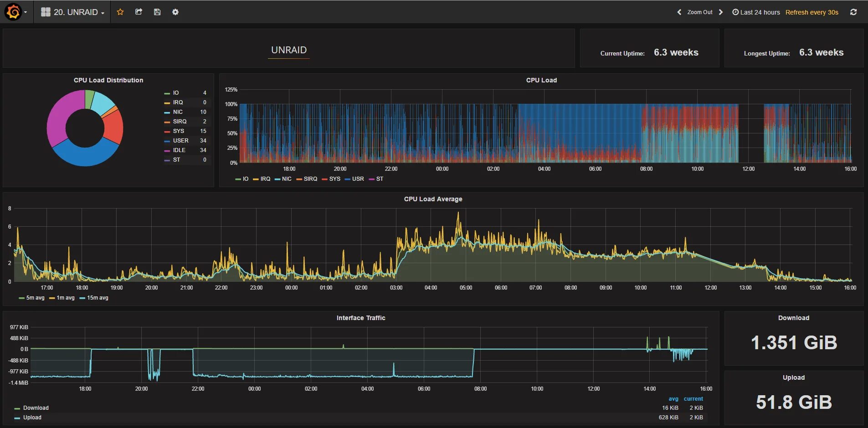Open the Last 24 hours time picker
This screenshot has height=428, width=868.
756,12
